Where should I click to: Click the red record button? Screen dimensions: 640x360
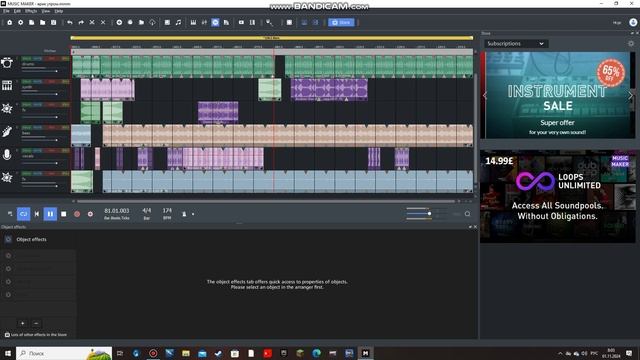click(77, 214)
